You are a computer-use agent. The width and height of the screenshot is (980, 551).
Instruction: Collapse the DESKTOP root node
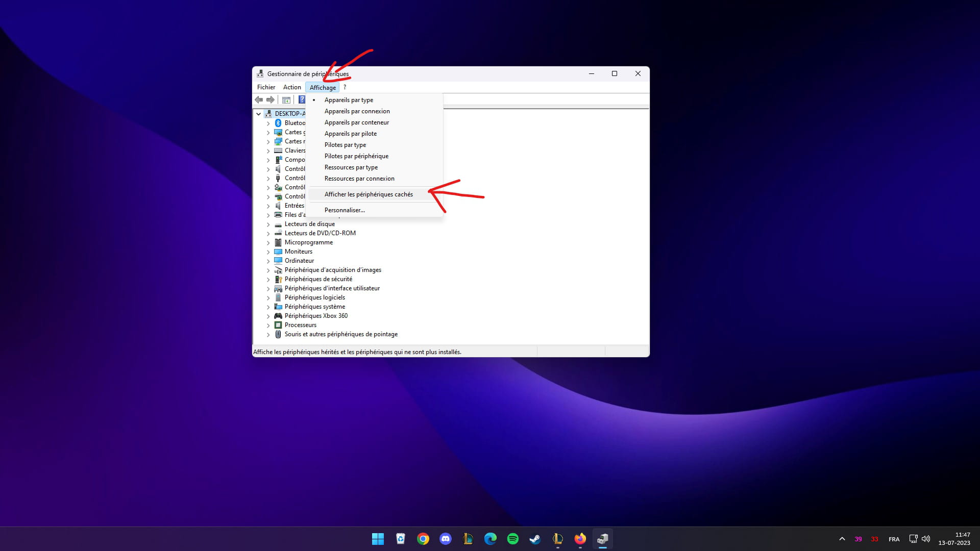click(259, 114)
